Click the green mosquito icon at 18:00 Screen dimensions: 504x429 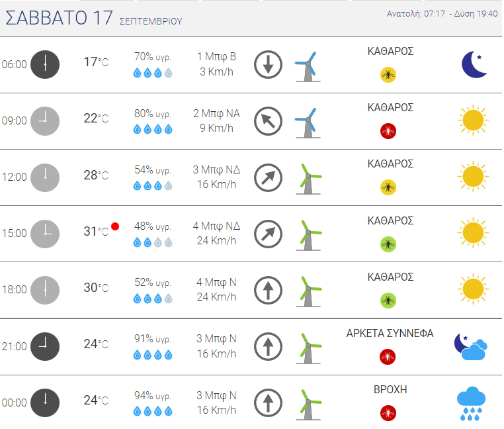pos(388,301)
